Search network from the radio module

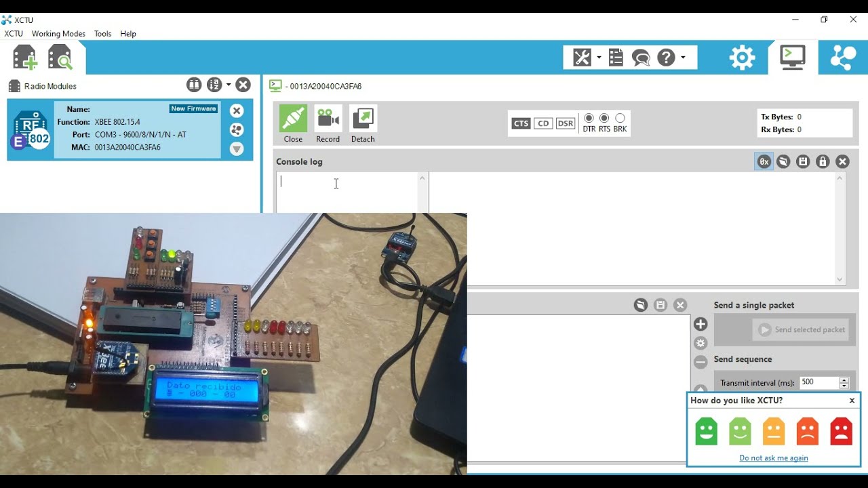[x=237, y=129]
